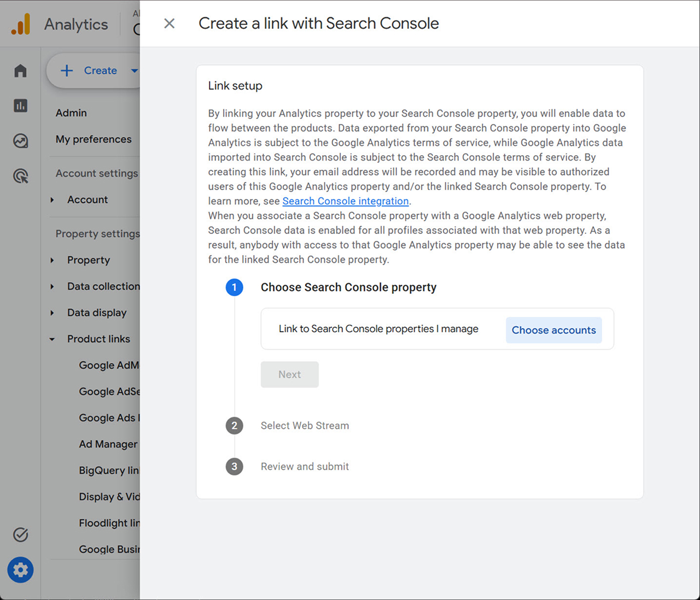Select Admin in the left menu
The height and width of the screenshot is (600, 700).
point(71,113)
